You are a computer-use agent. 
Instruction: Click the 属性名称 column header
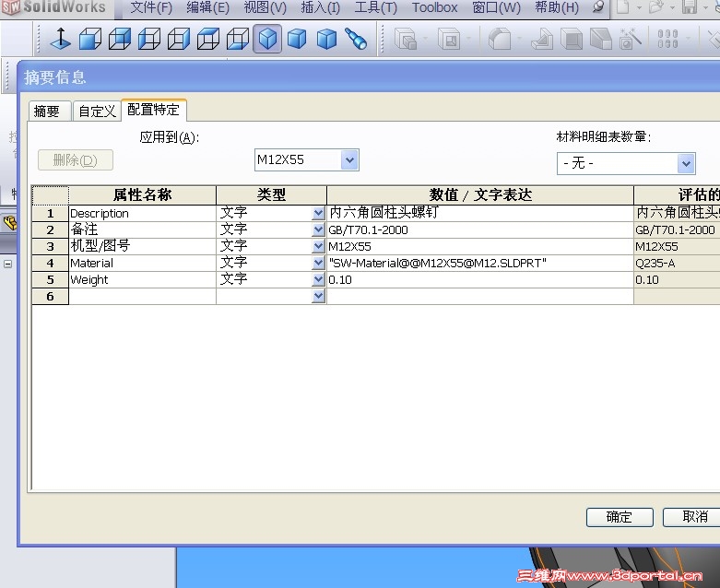click(x=142, y=195)
